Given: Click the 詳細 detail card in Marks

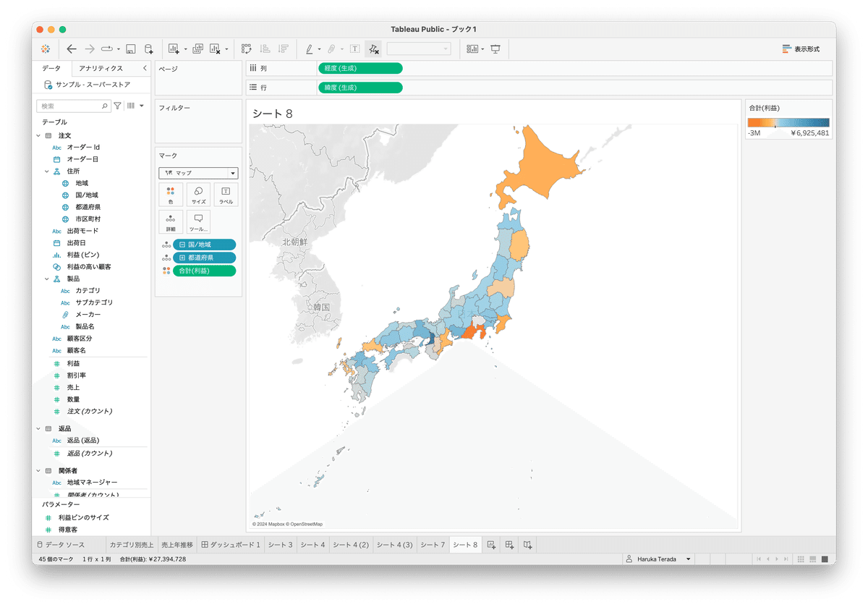Looking at the screenshot, I should 171,222.
